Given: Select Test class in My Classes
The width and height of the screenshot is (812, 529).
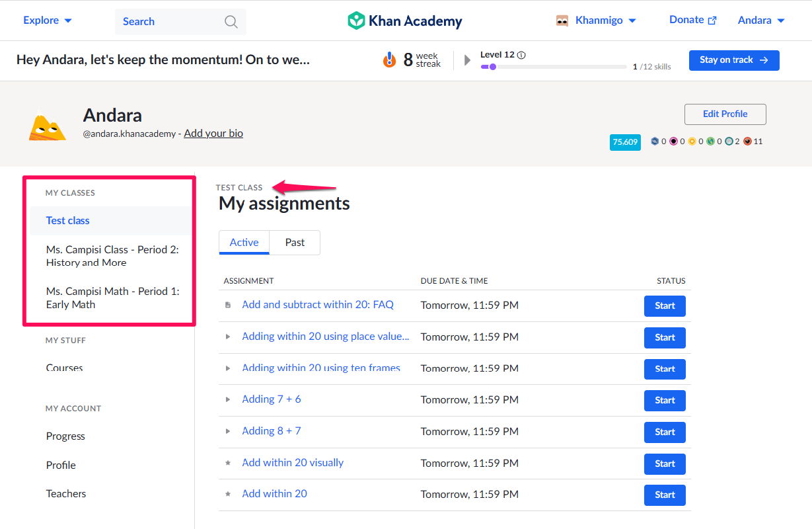Looking at the screenshot, I should click(x=110, y=221).
